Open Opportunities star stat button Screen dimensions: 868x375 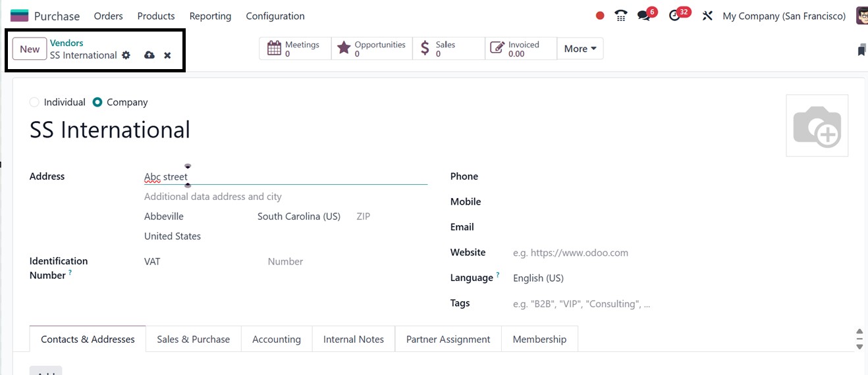point(371,49)
